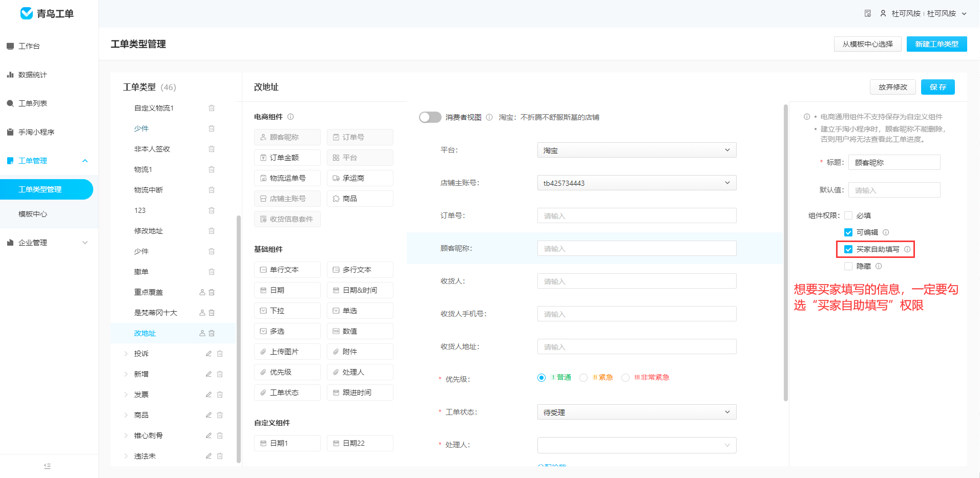Delete the 物流中断 ticket type

tap(212, 190)
